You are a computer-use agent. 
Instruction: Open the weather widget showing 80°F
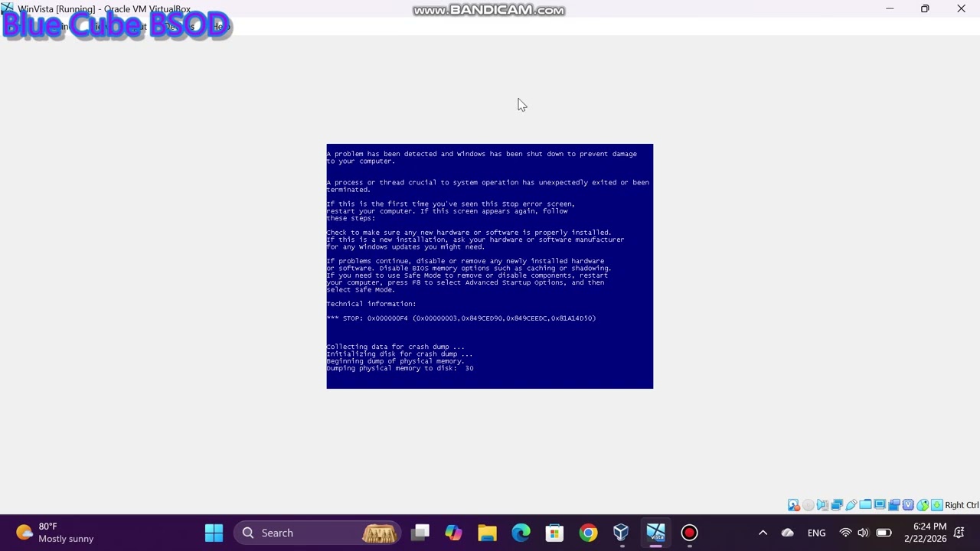click(55, 533)
